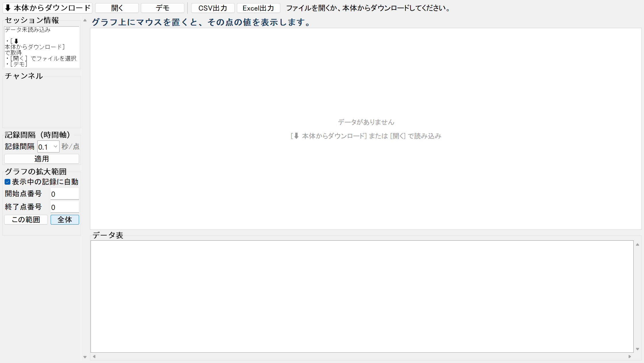
Task: Click the 本体からダウンロード toolbar button
Action: (x=47, y=8)
